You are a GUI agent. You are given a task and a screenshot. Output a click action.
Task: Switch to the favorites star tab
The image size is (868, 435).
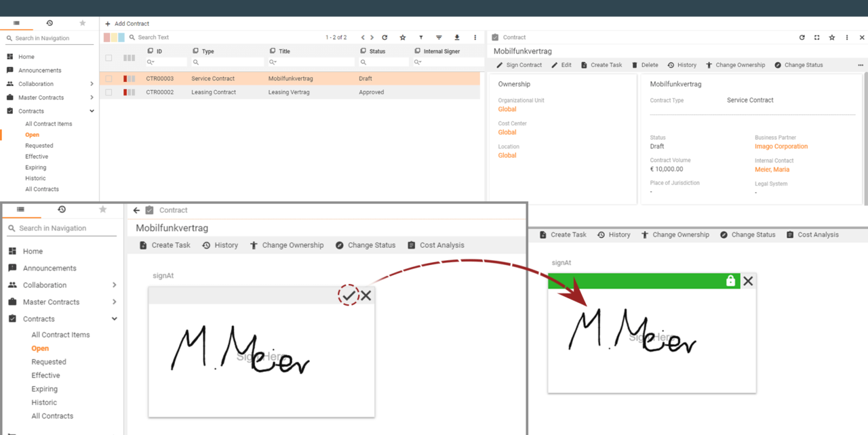[82, 22]
